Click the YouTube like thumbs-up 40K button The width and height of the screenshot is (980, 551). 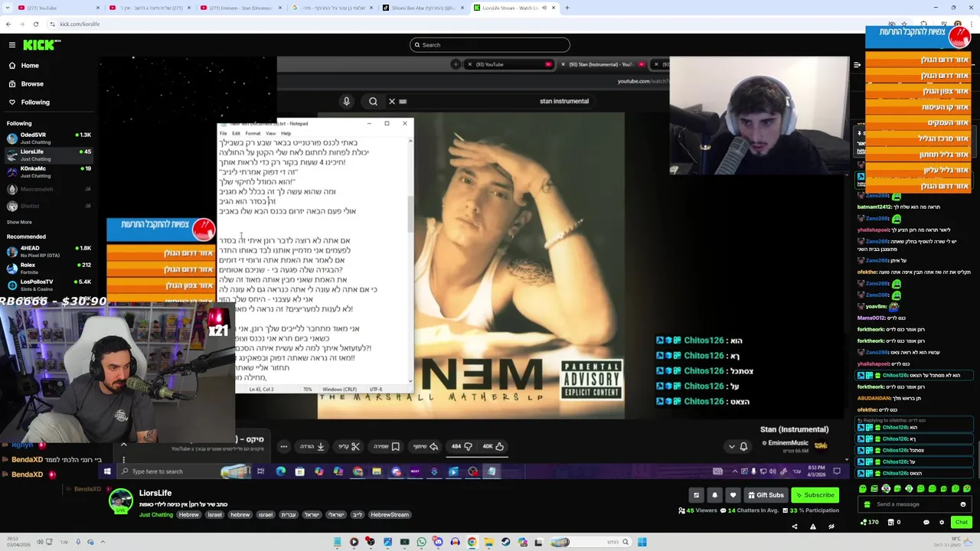coord(493,446)
